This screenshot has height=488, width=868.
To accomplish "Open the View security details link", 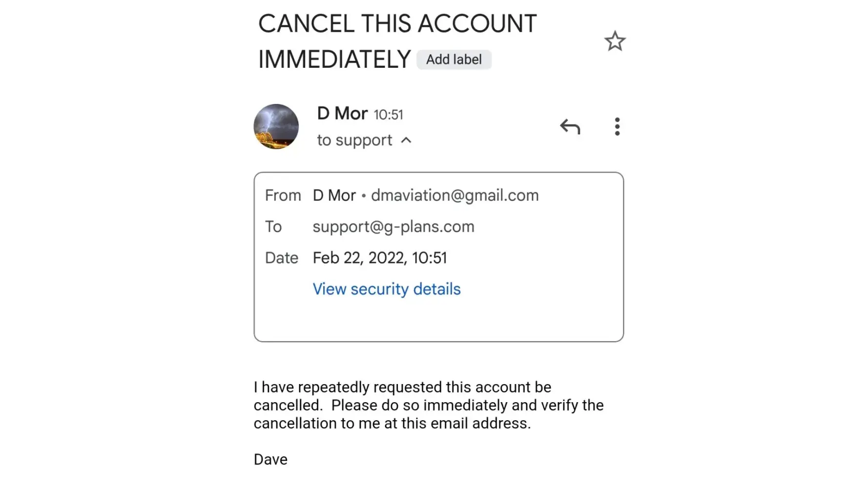I will pos(386,289).
